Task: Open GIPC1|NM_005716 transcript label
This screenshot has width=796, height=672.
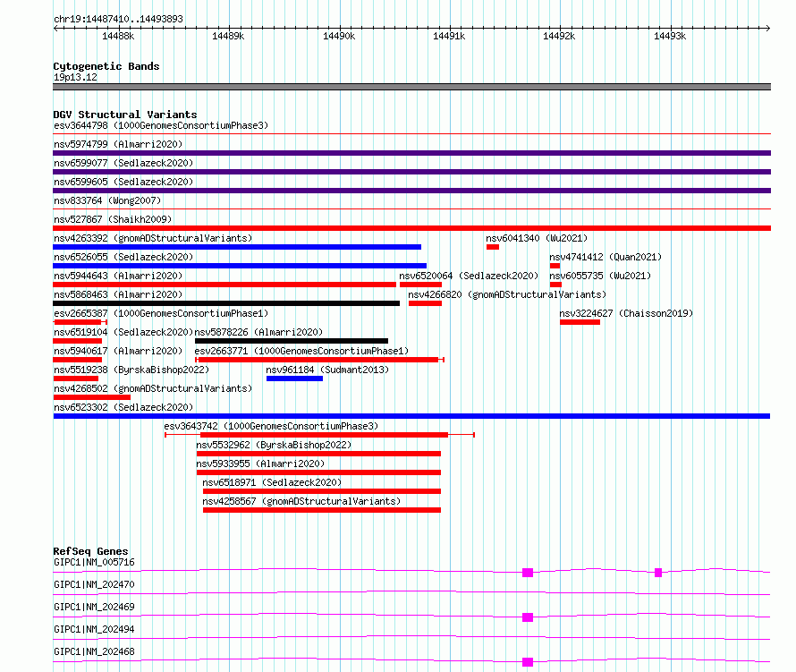Action: 94,562
